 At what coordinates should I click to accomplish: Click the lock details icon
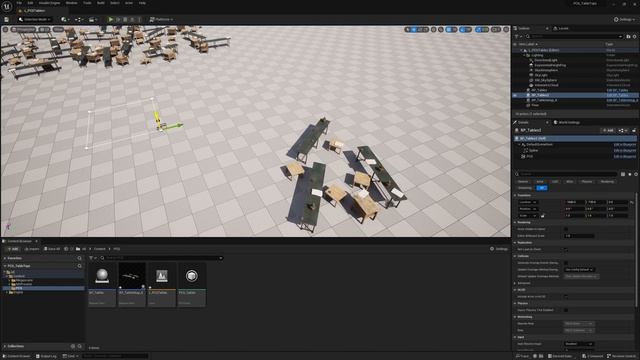click(x=634, y=130)
